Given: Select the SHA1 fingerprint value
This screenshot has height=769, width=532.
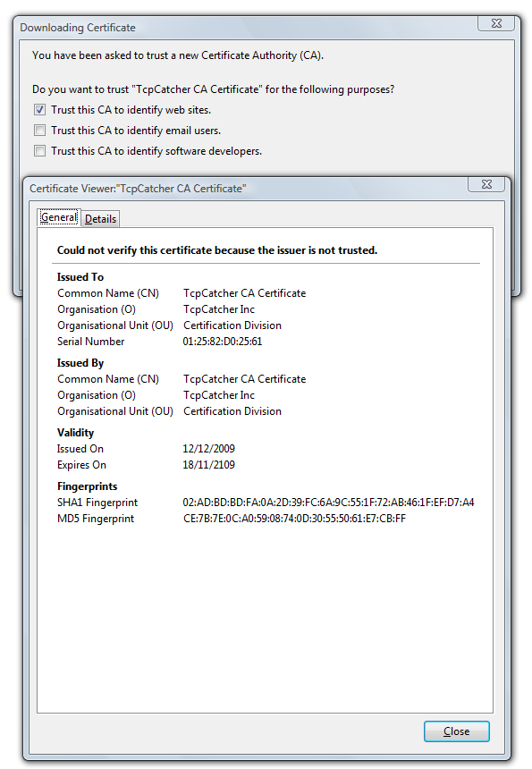Looking at the screenshot, I should click(x=328, y=503).
